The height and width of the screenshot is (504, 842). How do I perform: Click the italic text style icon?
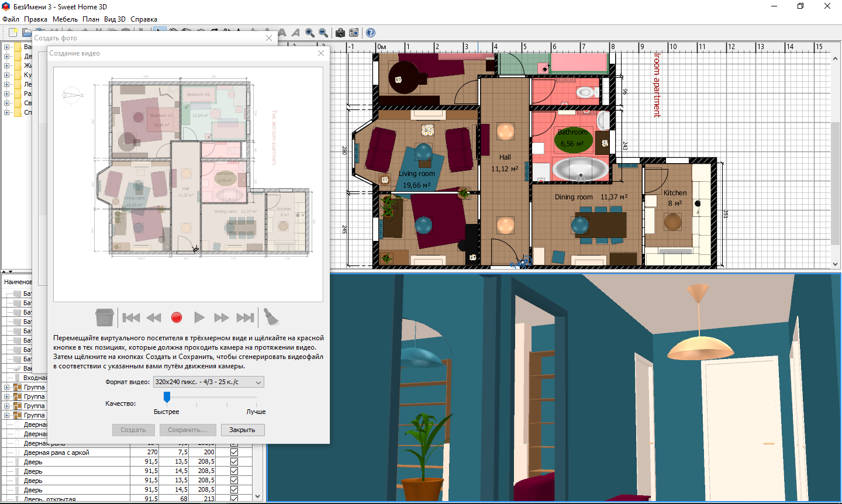pyautogui.click(x=295, y=33)
